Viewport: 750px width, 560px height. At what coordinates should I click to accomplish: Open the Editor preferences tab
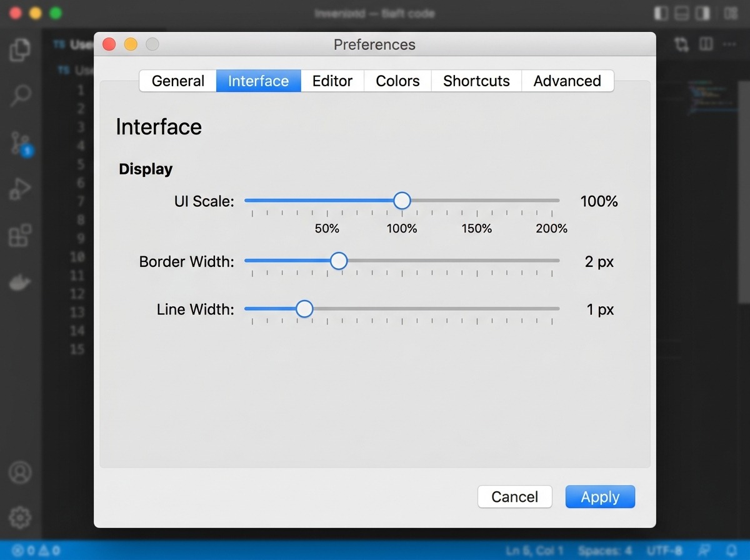(x=332, y=81)
